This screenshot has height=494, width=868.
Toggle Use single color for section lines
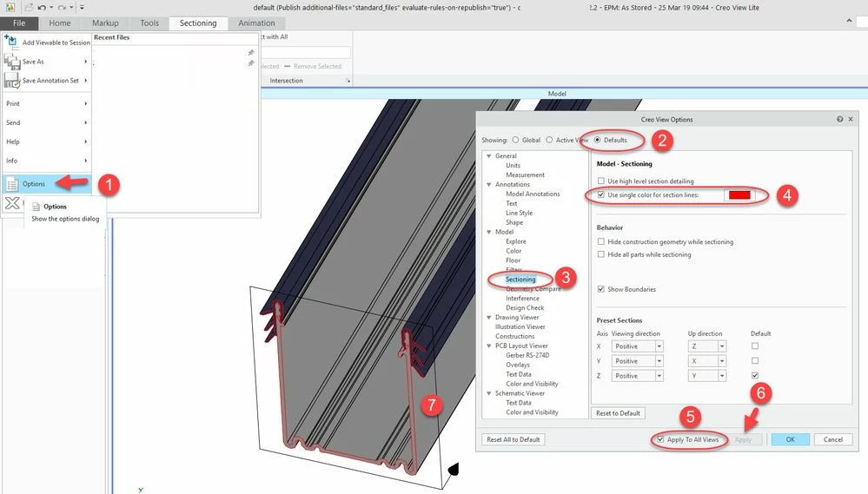pos(600,194)
